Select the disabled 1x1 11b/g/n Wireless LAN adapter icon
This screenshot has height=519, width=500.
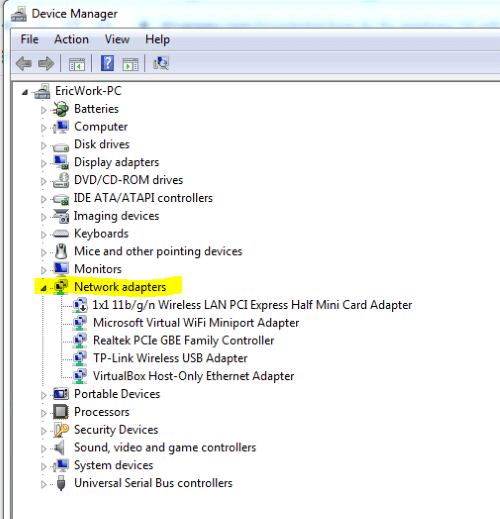[80, 305]
